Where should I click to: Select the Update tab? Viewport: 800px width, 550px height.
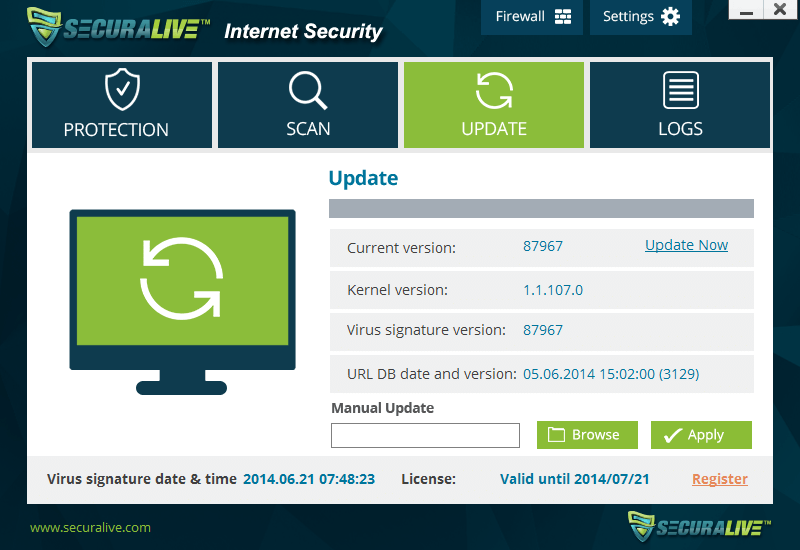(494, 105)
